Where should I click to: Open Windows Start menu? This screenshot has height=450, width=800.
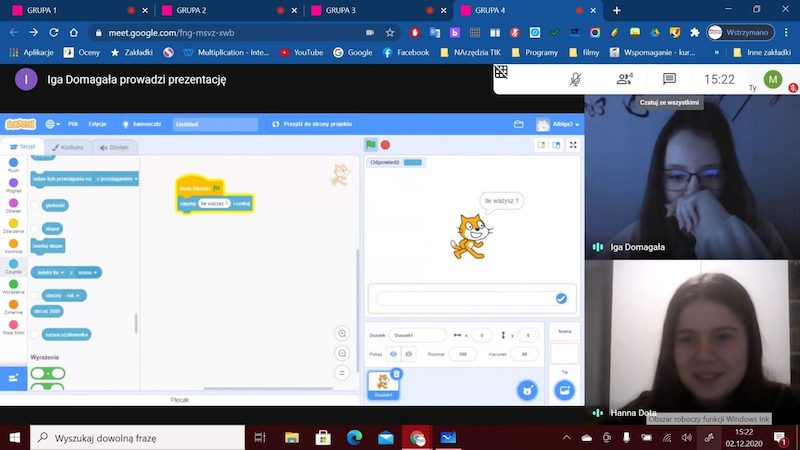(15, 438)
